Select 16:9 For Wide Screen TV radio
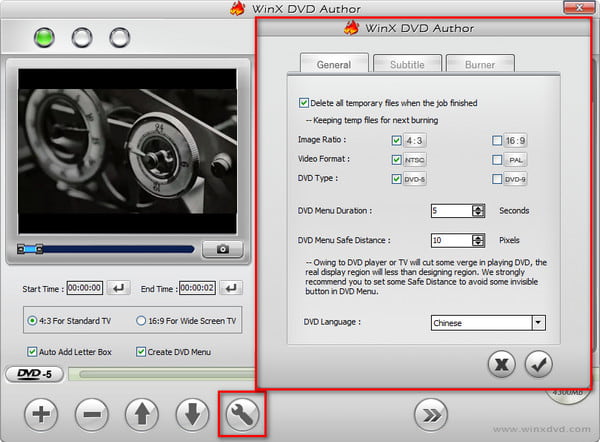600x442 pixels. click(141, 321)
